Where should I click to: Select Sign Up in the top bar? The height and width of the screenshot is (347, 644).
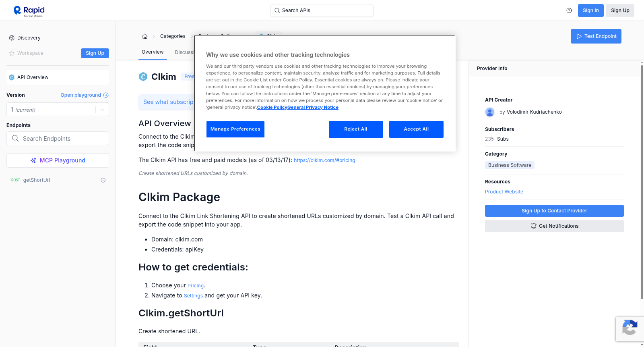[x=620, y=10]
